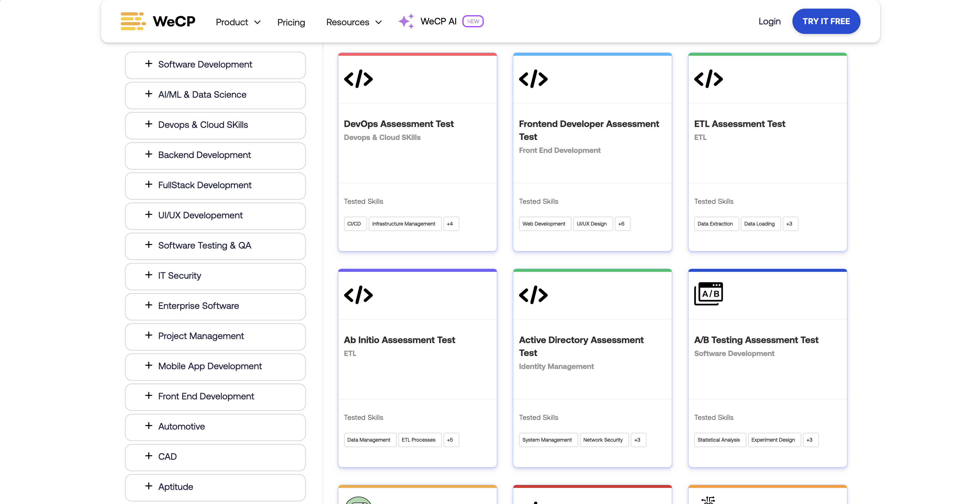The width and height of the screenshot is (980, 504).
Task: Click the ETL Assessment Test code icon
Action: [708, 78]
